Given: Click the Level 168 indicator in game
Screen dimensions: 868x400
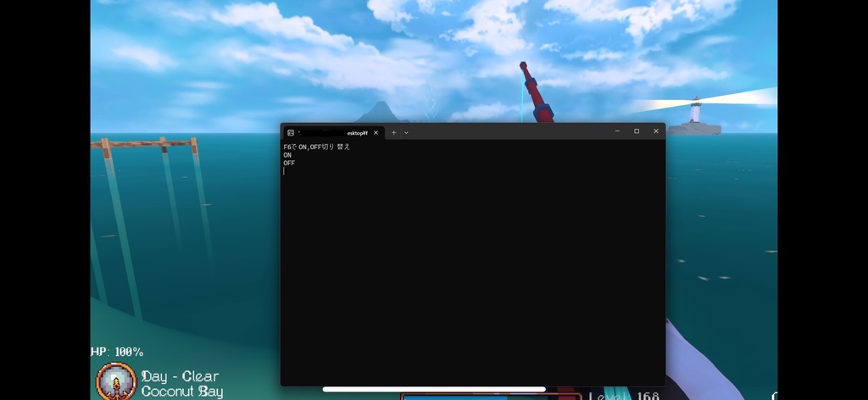Looking at the screenshot, I should 624,396.
